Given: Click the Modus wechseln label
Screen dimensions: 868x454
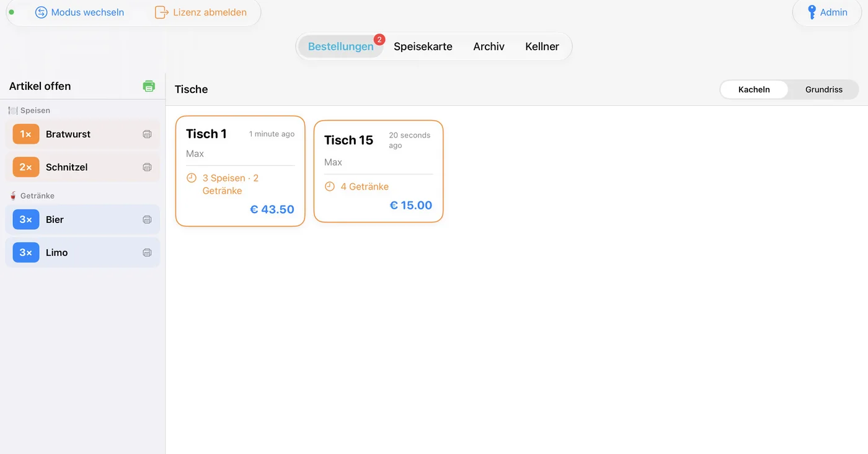Looking at the screenshot, I should [x=87, y=12].
